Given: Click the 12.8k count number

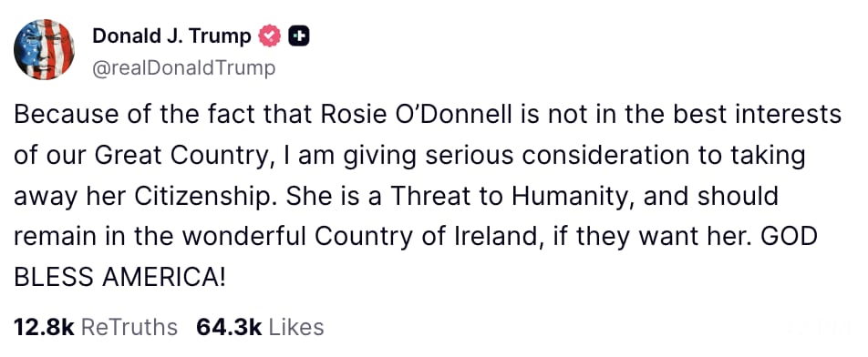Looking at the screenshot, I should tap(44, 327).
